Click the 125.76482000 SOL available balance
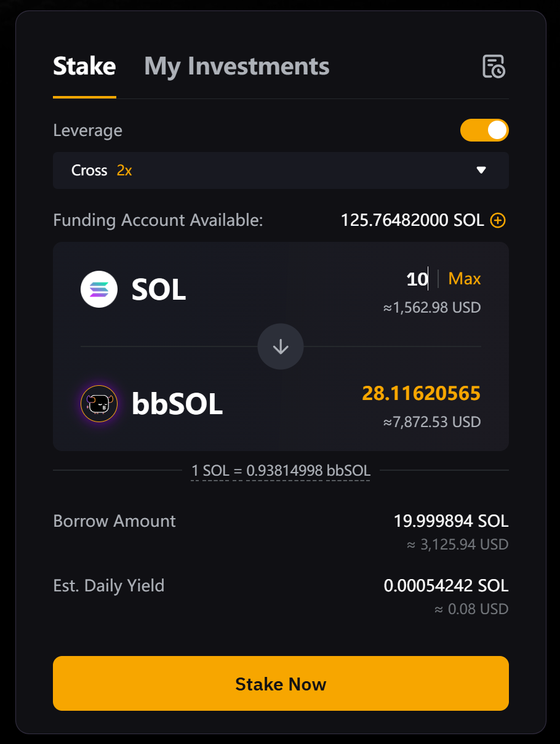The height and width of the screenshot is (744, 560). pos(412,220)
